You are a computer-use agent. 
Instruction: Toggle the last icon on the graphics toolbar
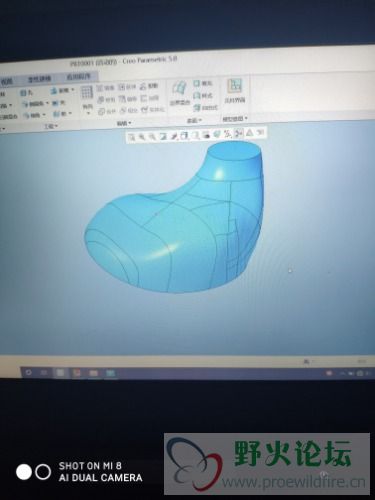click(260, 133)
